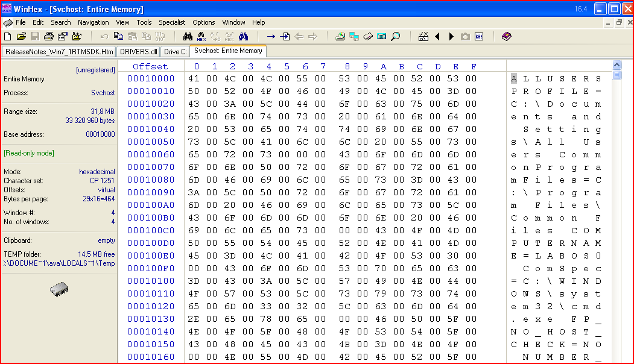Image resolution: width=634 pixels, height=364 pixels.
Task: Click offset 00010080 row label
Action: pos(151,180)
